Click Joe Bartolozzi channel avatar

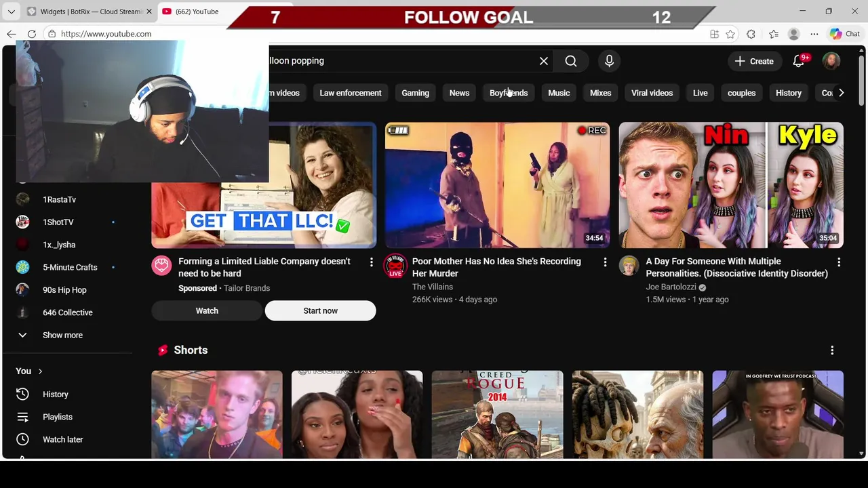click(629, 266)
